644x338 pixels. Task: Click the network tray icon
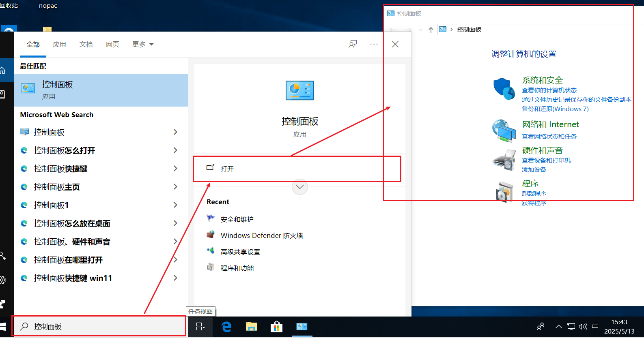tap(571, 327)
